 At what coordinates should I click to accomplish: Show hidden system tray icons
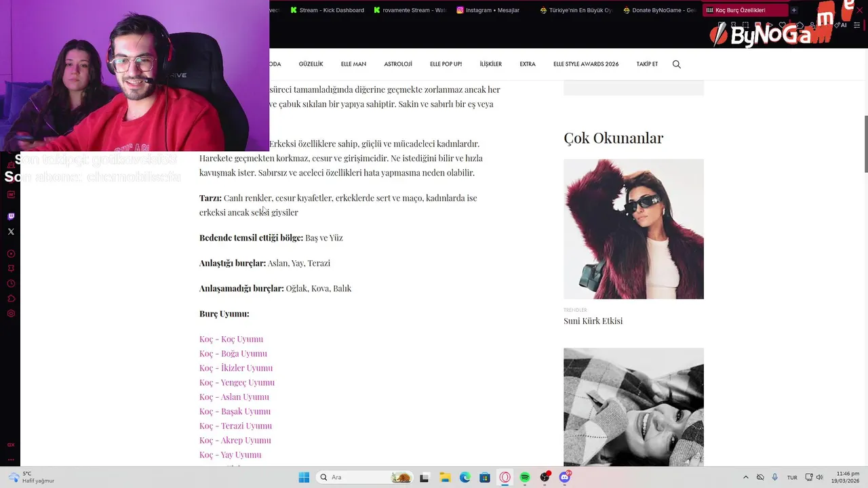pos(746,477)
